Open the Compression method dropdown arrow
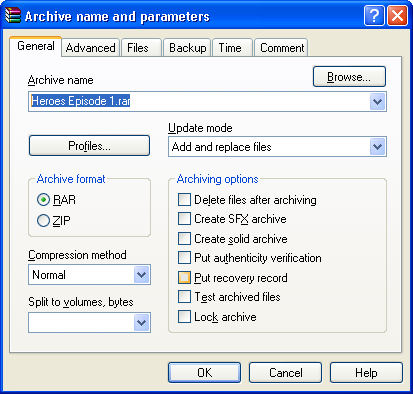 click(x=142, y=275)
